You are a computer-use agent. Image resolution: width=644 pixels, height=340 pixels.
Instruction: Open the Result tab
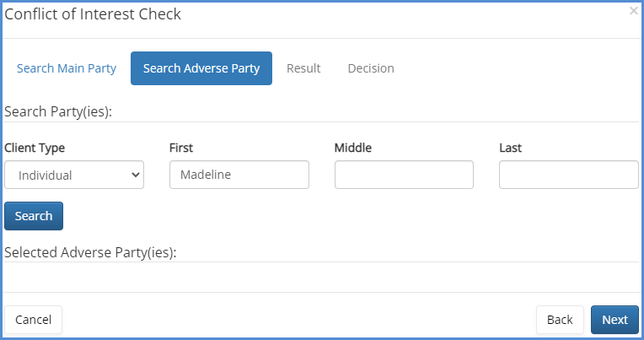303,68
